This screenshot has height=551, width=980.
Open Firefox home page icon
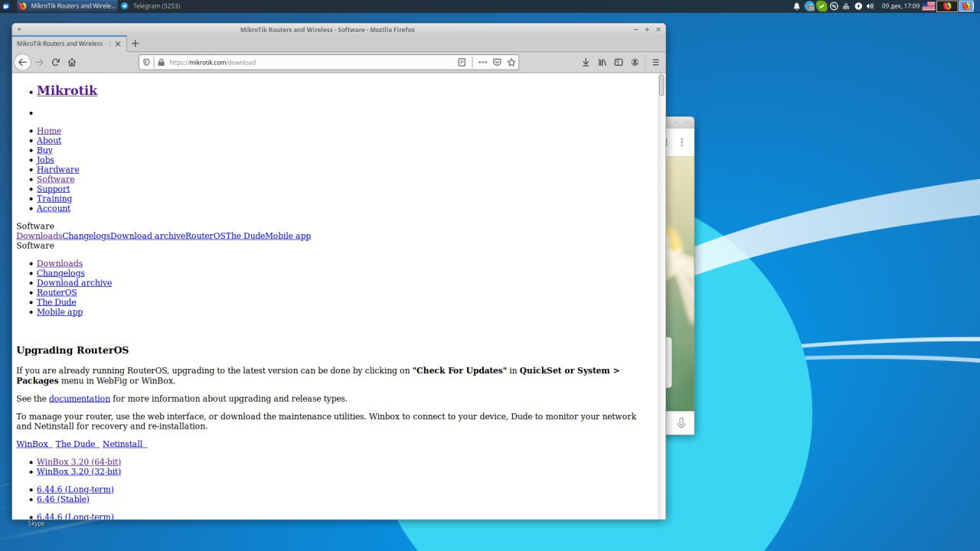72,62
